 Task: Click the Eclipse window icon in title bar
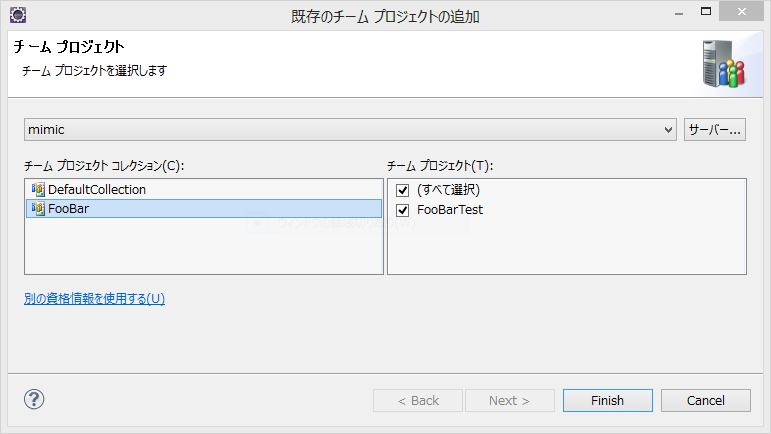[18, 15]
